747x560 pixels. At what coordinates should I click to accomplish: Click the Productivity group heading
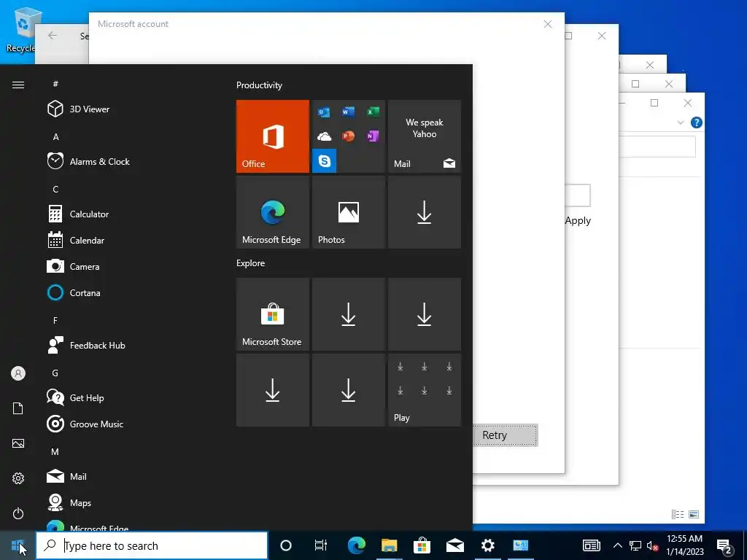259,85
